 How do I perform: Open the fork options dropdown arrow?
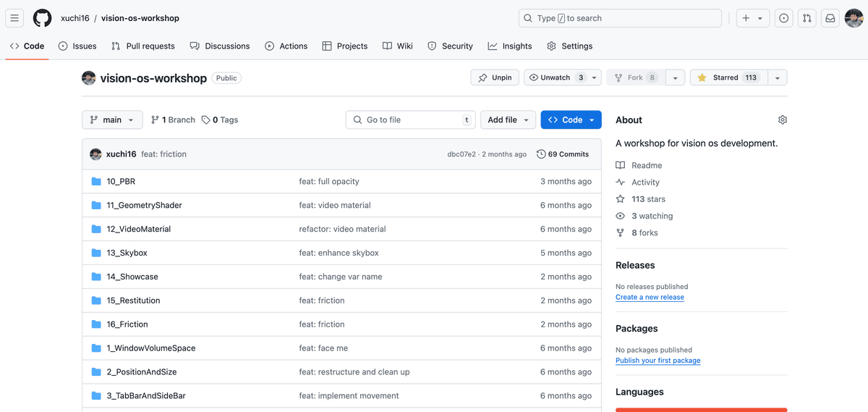(x=675, y=77)
